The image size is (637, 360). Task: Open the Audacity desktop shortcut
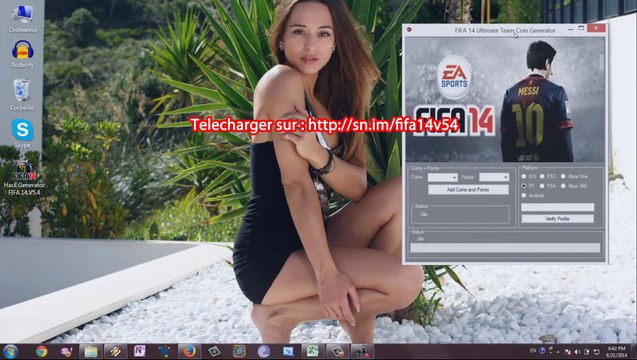[x=22, y=54]
